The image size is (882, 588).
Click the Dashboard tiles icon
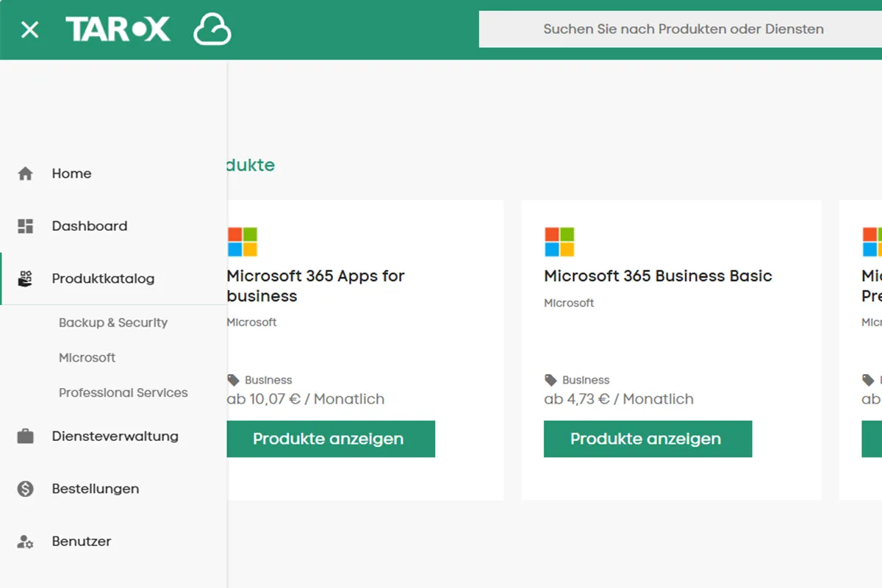(x=26, y=226)
